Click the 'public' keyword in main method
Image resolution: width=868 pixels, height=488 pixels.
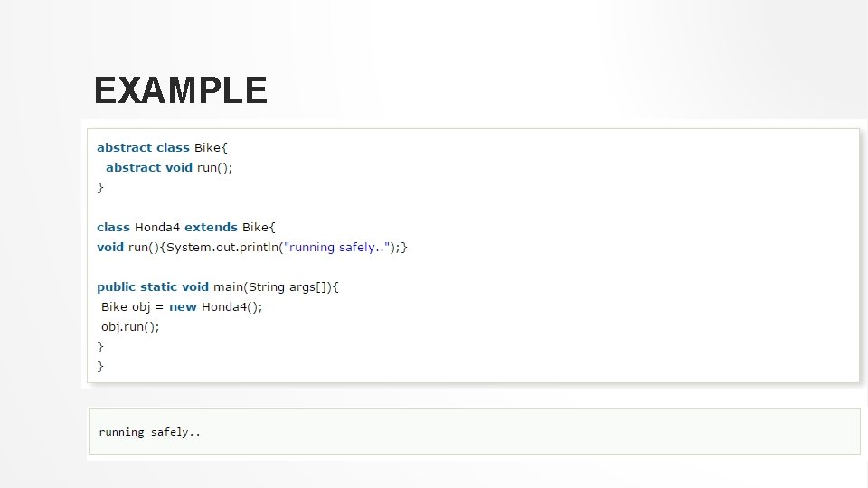click(116, 286)
